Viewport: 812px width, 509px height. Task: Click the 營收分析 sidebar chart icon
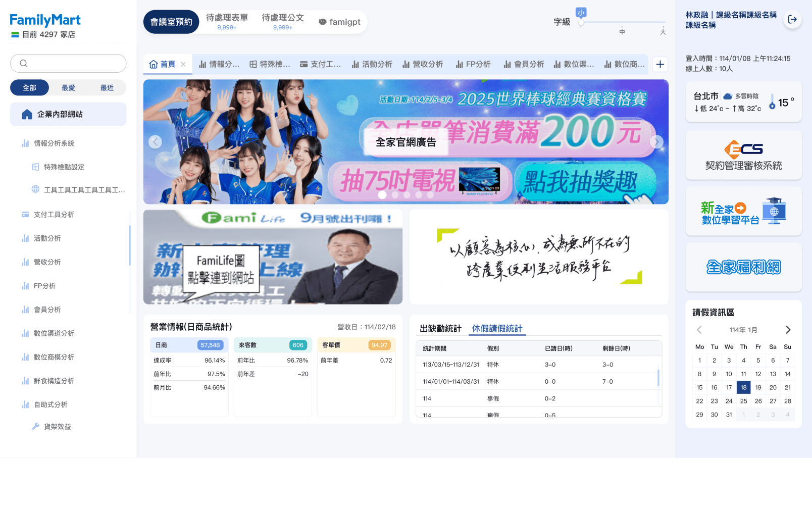tap(25, 262)
